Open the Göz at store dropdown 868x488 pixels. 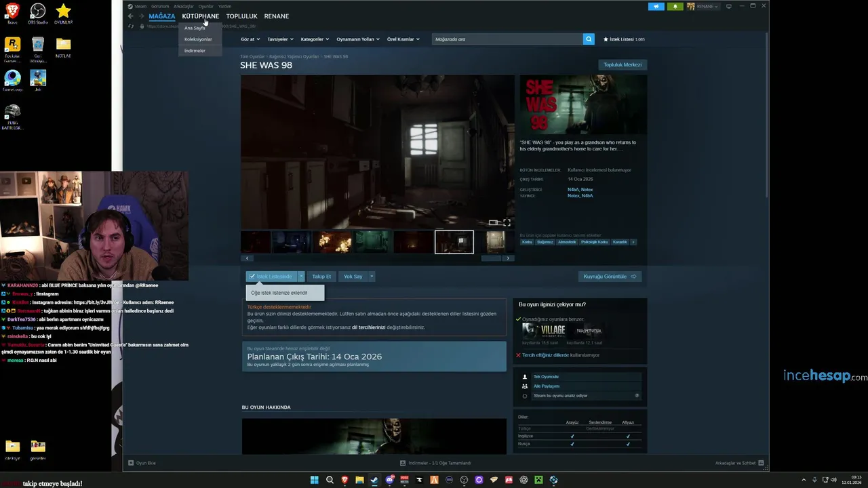(250, 39)
